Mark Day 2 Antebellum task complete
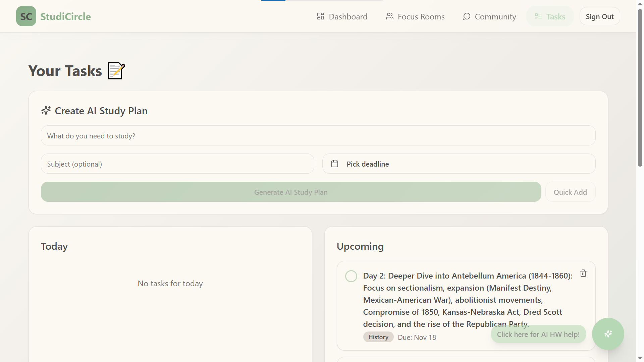This screenshot has width=644, height=362. click(351, 276)
